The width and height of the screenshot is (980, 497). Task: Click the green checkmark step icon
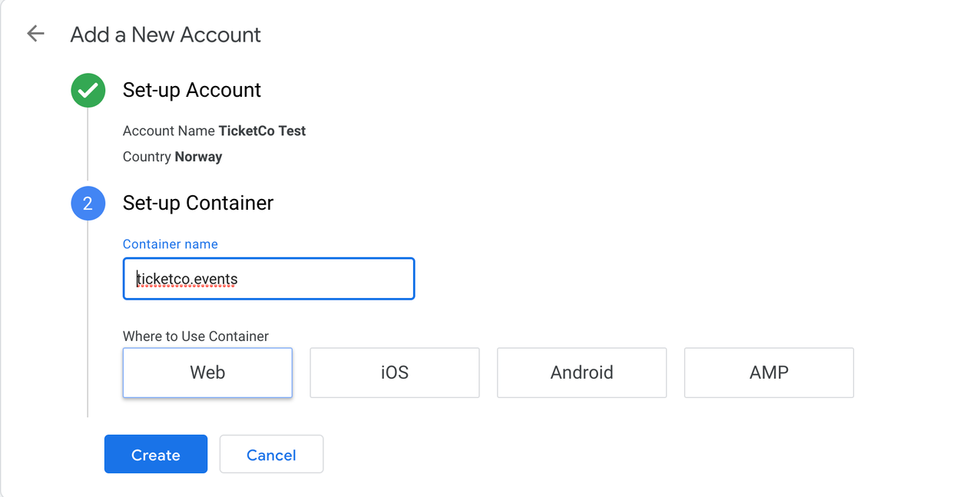(x=88, y=91)
